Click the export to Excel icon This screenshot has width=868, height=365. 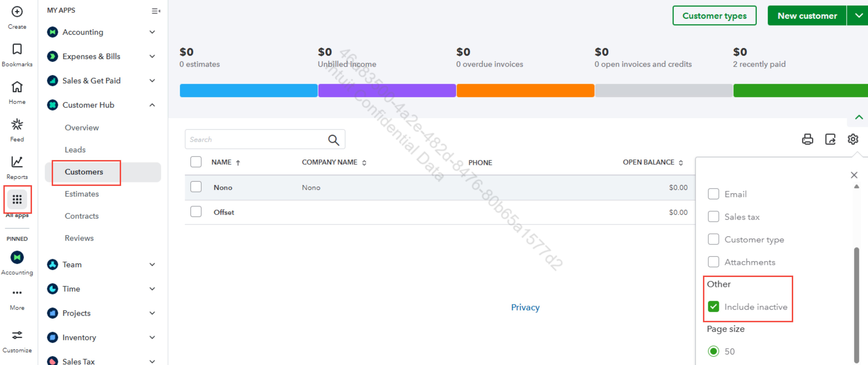coord(830,139)
